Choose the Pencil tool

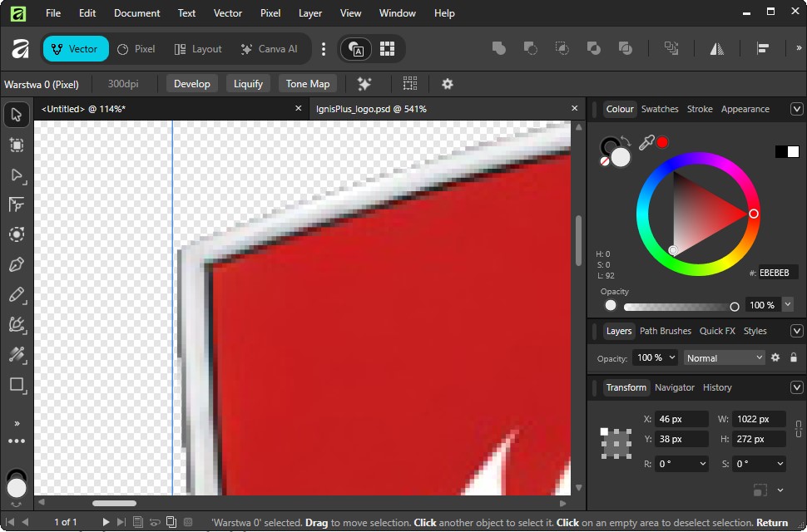click(x=17, y=294)
